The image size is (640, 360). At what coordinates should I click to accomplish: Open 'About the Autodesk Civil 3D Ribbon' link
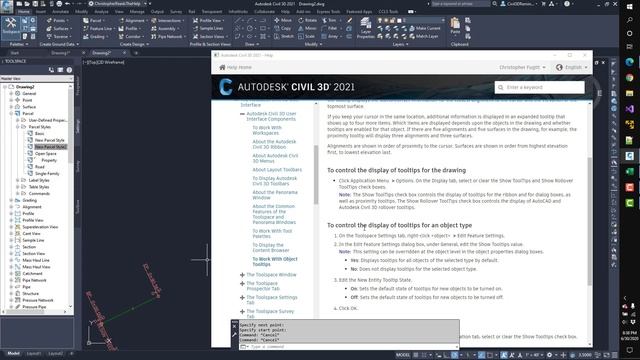coord(274,144)
